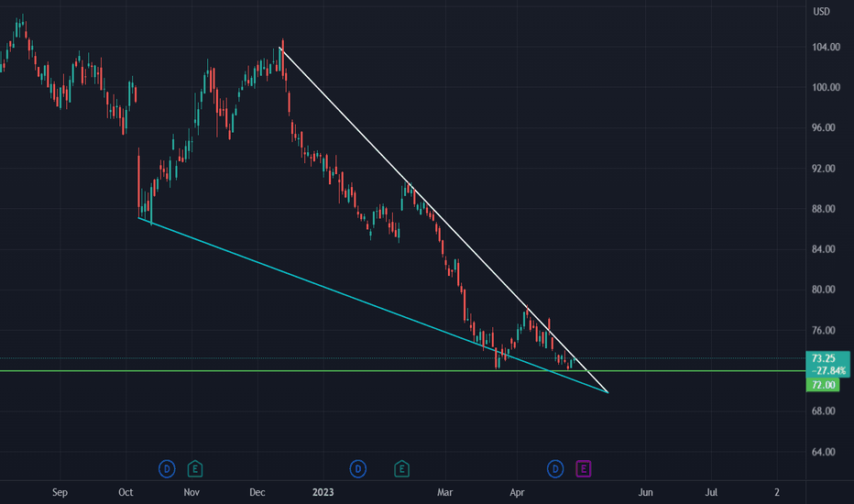Image resolution: width=854 pixels, height=504 pixels.
Task: Click the green 72.00 horizontal line price label
Action: coord(823,385)
